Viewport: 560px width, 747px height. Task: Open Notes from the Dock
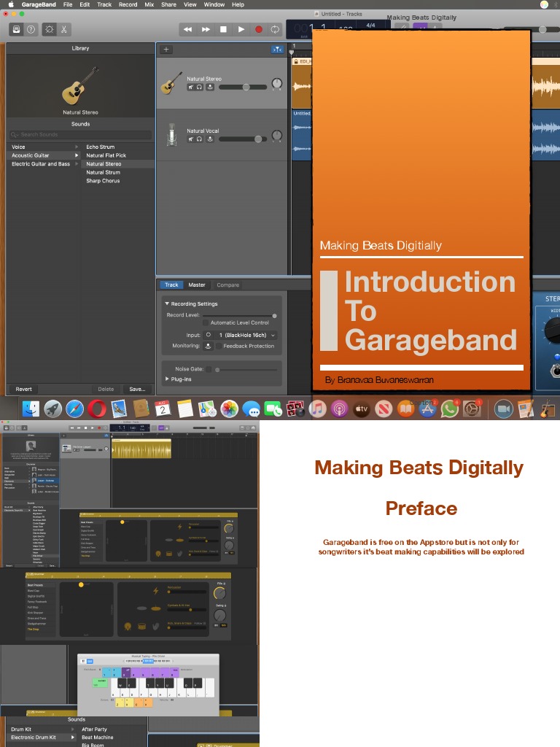(184, 409)
